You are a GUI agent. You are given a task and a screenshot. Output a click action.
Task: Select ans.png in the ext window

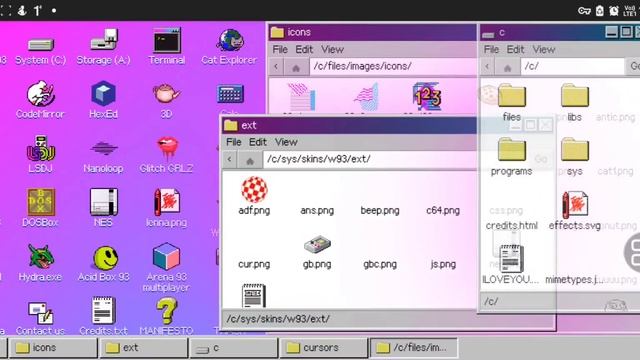(317, 211)
